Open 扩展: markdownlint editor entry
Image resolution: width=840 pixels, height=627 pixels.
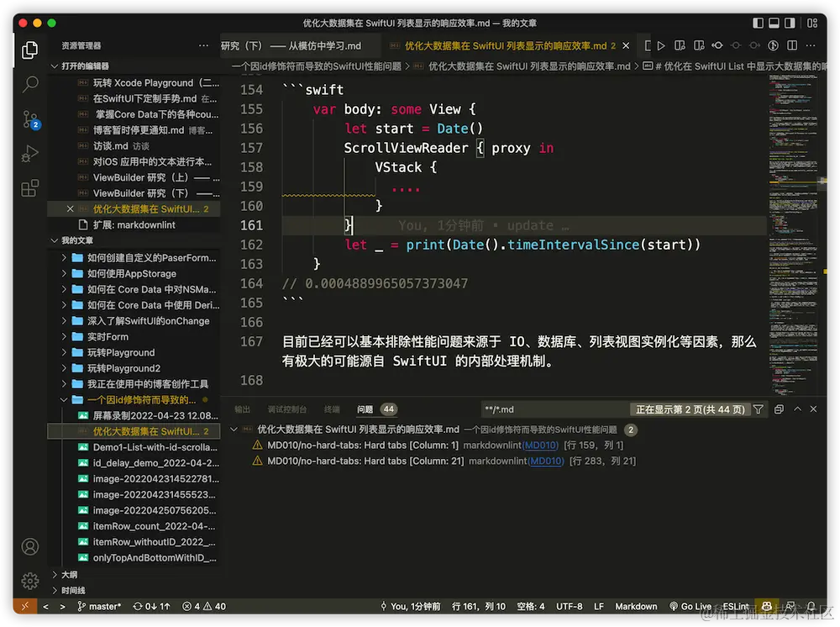click(x=134, y=225)
